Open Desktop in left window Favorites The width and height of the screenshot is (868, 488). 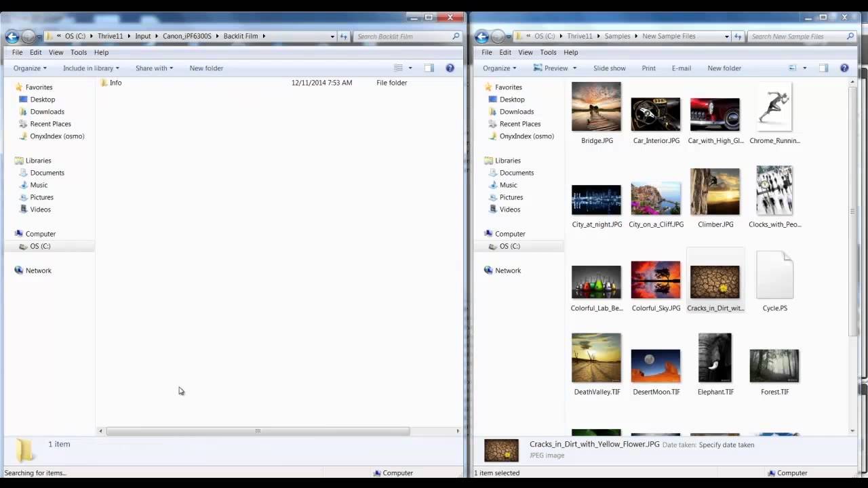(42, 100)
